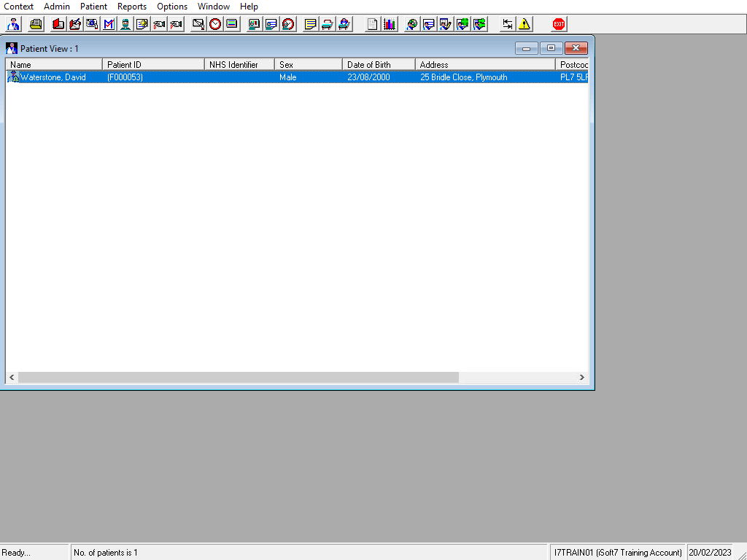Click the blue eye document icon
The image size is (747, 560).
coord(92,24)
